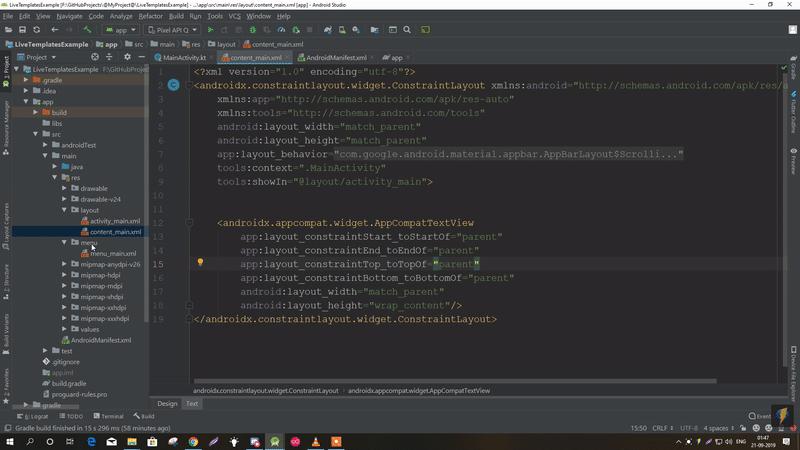This screenshot has width=800, height=450.
Task: Open the app run configuration dropdown
Action: (120, 30)
